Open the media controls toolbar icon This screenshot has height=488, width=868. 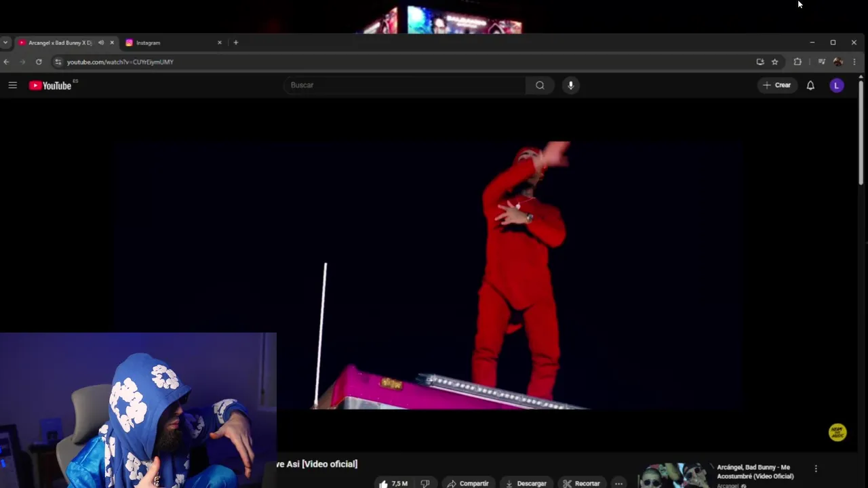[x=821, y=62]
